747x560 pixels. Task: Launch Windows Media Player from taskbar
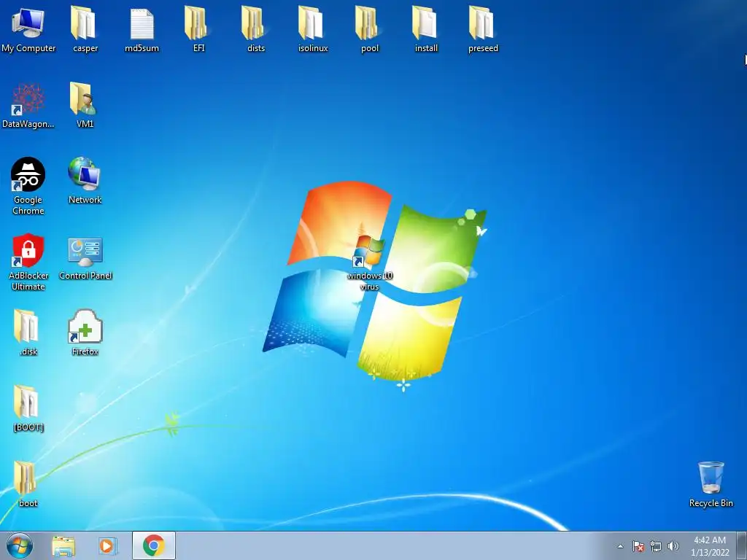(107, 545)
